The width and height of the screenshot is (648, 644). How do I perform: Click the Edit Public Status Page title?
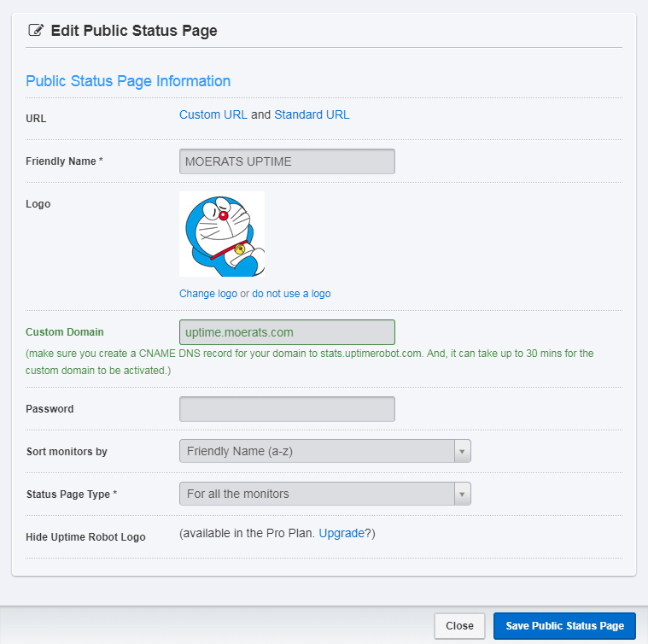[134, 31]
